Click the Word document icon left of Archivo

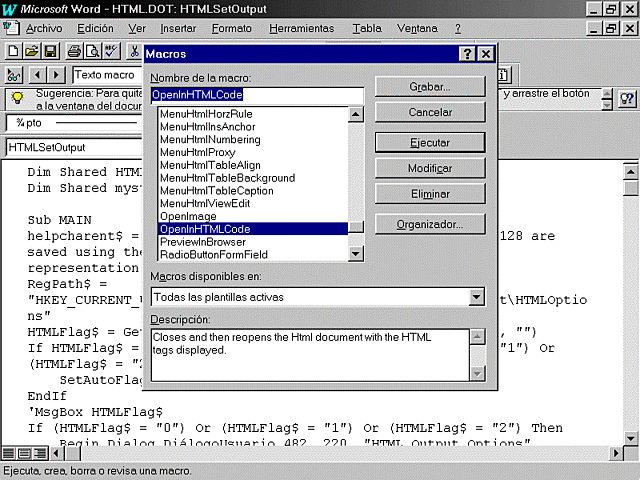pos(11,28)
